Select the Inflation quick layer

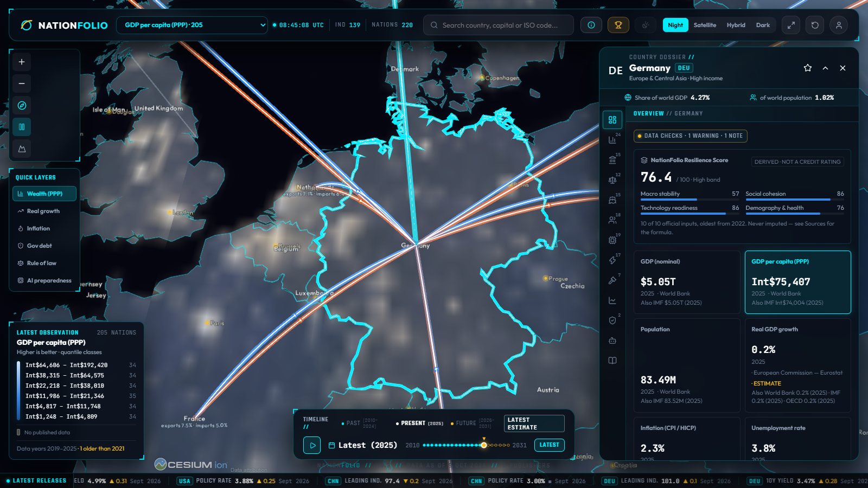44,228
